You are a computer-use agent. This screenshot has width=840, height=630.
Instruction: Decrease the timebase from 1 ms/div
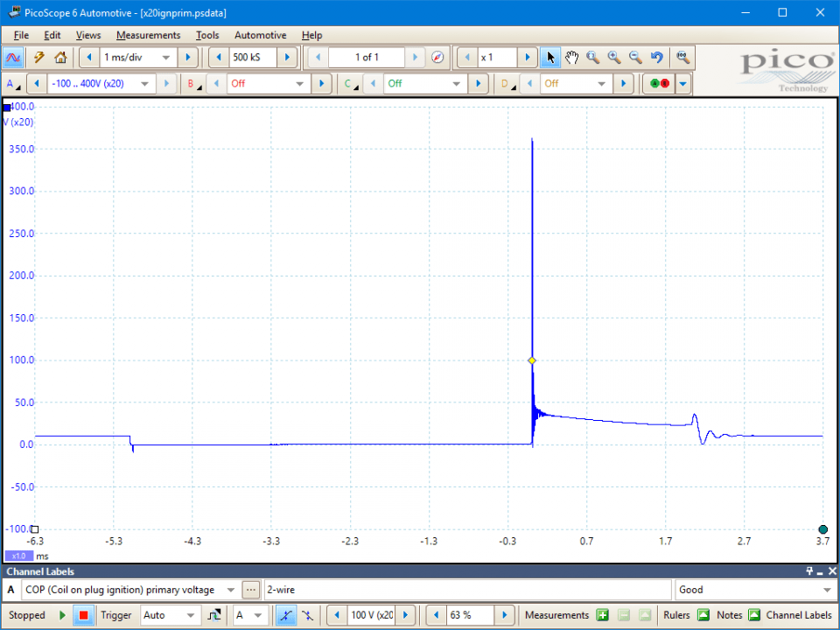tap(89, 58)
